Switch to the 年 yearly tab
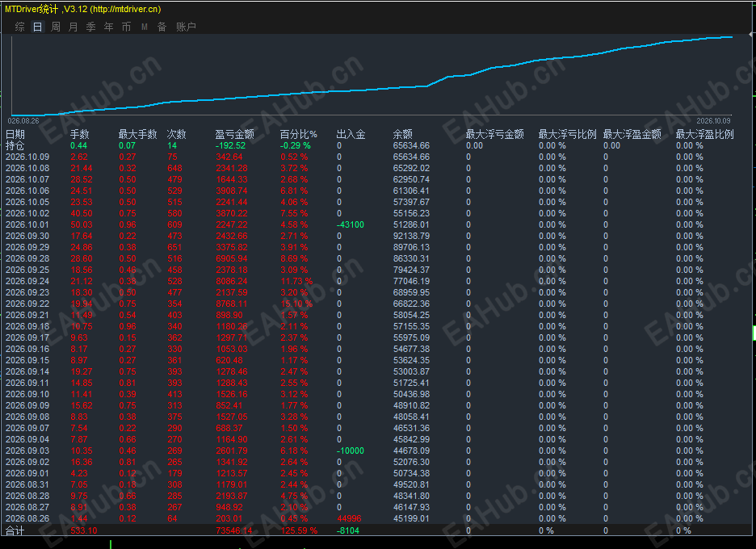 tap(109, 27)
